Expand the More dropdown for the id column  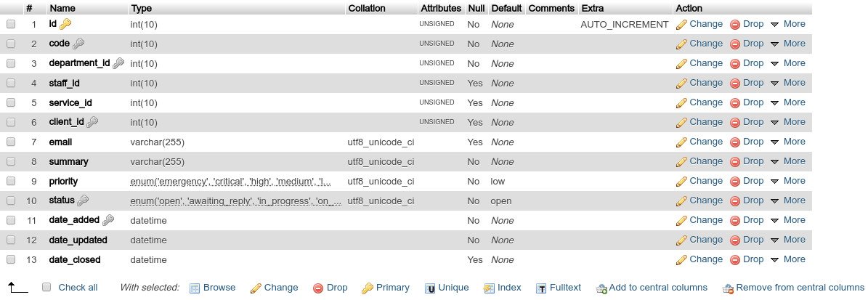(x=787, y=24)
